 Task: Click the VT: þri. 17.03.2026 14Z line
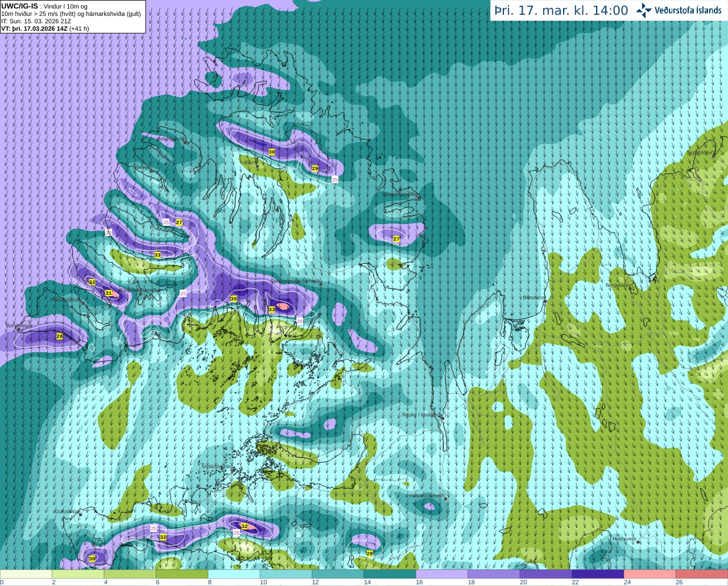pos(45,28)
